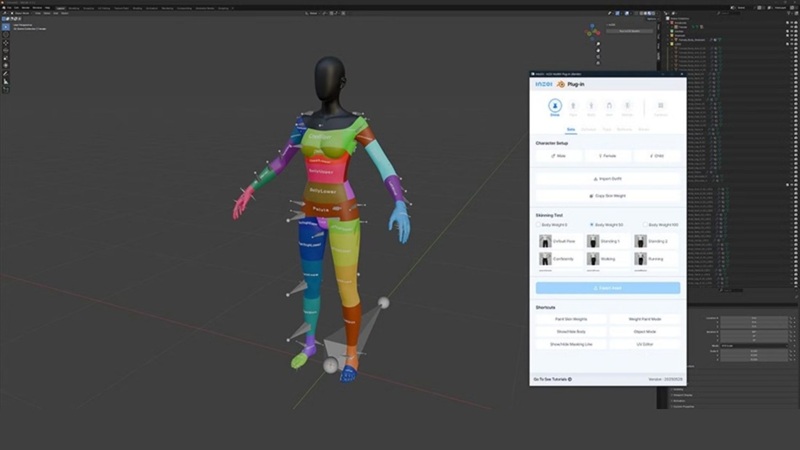This screenshot has width=800, height=450.
Task: Select the Move tool in Blender toolbar
Action: tap(6, 43)
